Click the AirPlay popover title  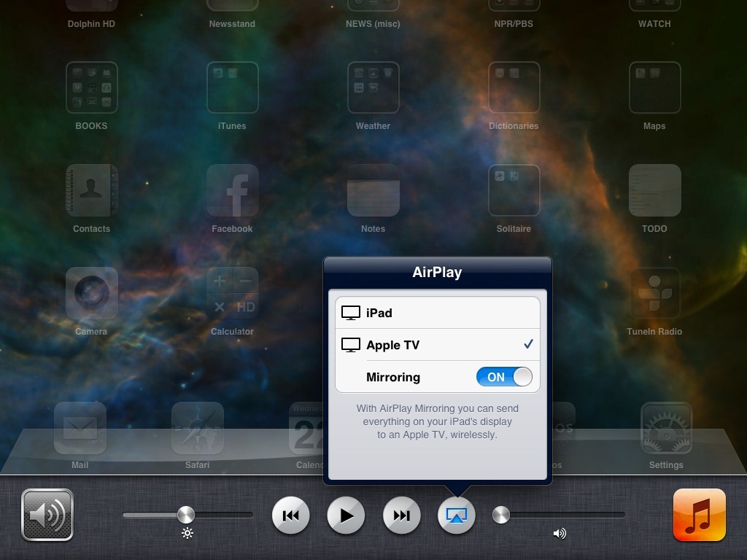point(438,272)
